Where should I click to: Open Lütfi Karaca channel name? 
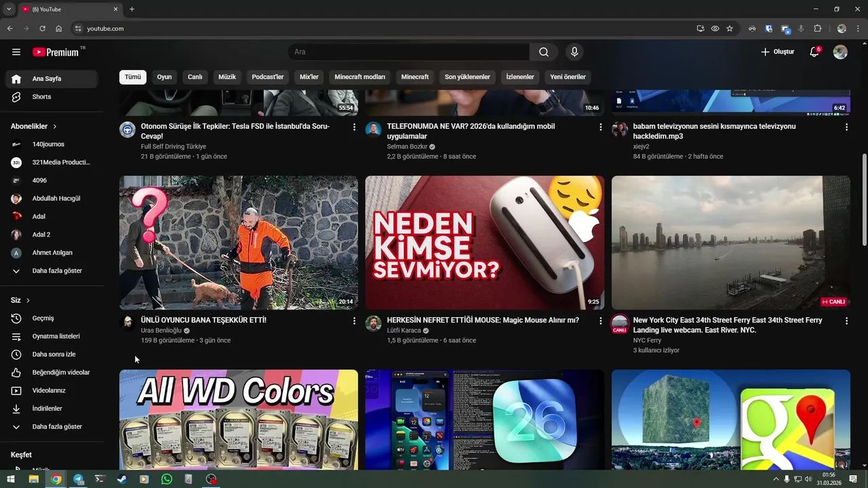point(404,331)
